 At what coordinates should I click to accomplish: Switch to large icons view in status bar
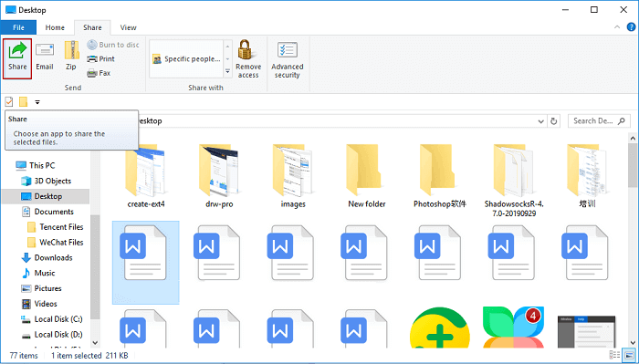point(630,355)
